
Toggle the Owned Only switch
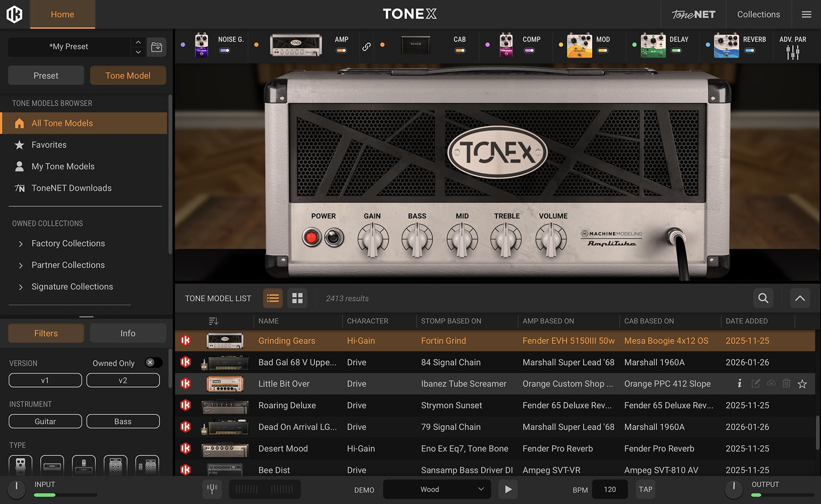coord(153,363)
